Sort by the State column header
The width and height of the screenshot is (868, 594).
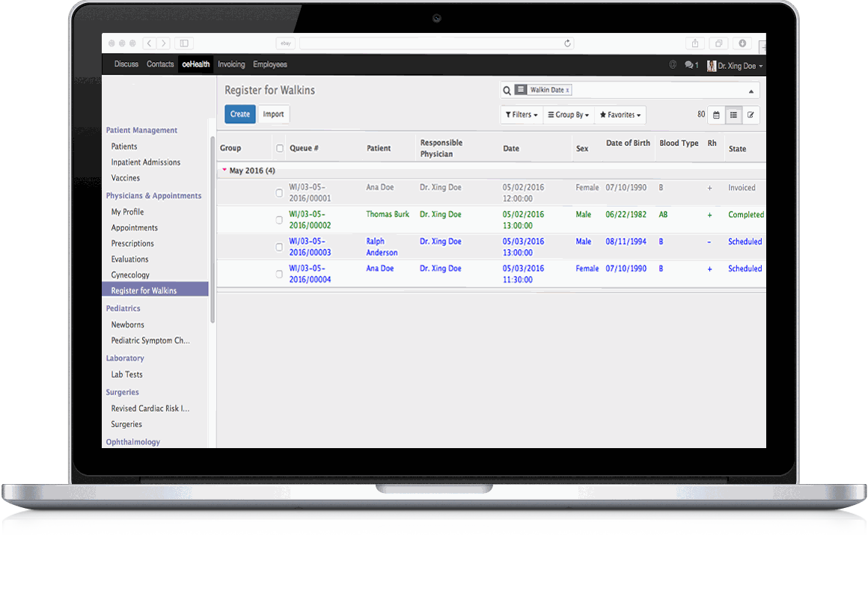coord(737,149)
